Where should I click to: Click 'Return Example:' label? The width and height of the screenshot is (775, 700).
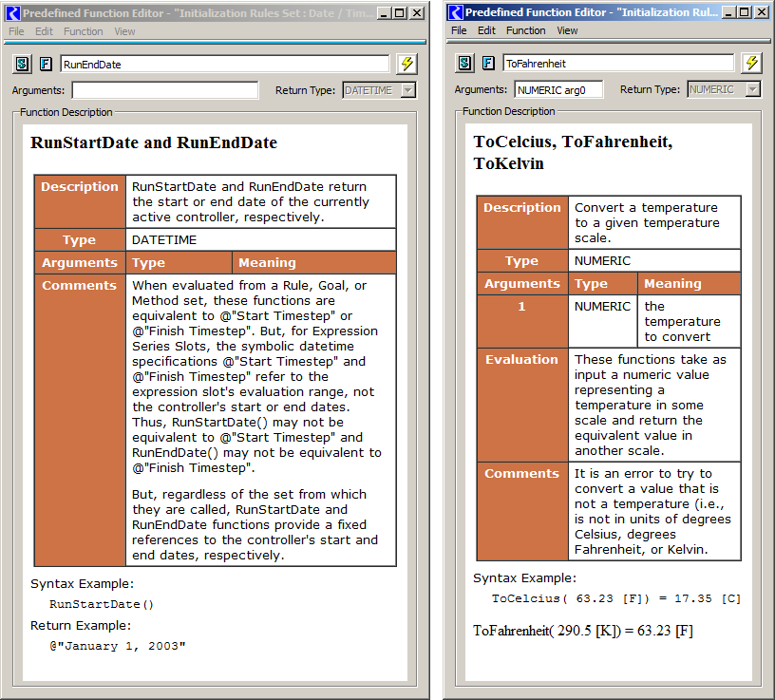click(x=81, y=625)
